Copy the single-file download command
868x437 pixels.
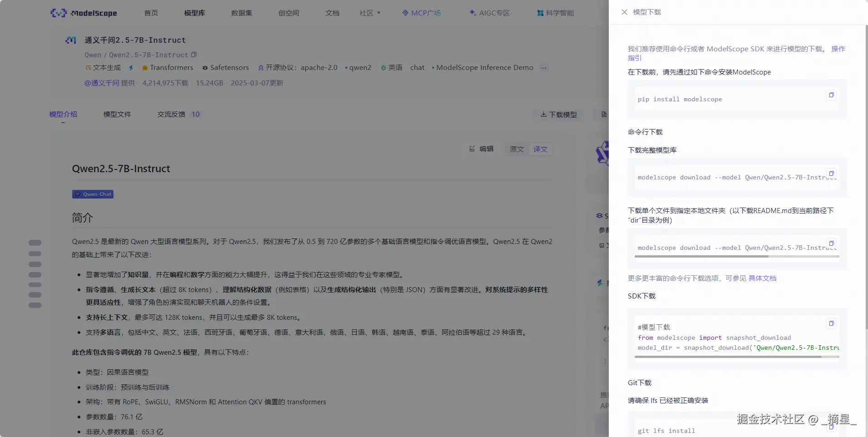pos(831,243)
